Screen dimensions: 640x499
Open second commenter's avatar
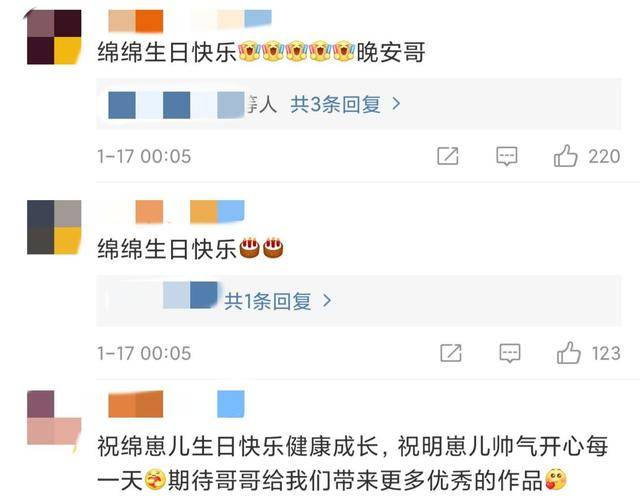click(54, 227)
